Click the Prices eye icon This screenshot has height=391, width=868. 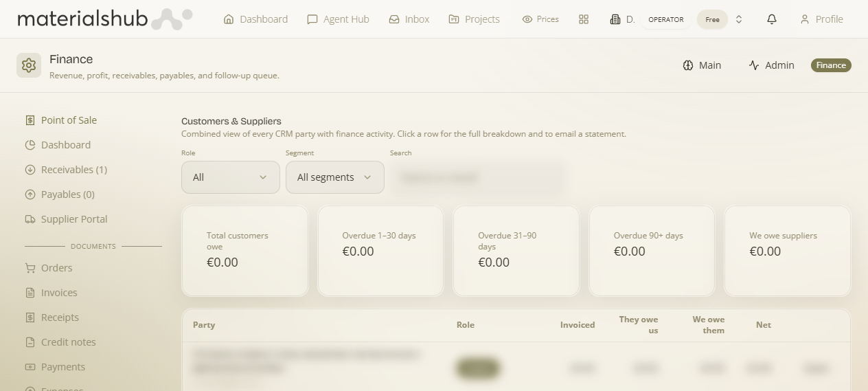point(527,19)
